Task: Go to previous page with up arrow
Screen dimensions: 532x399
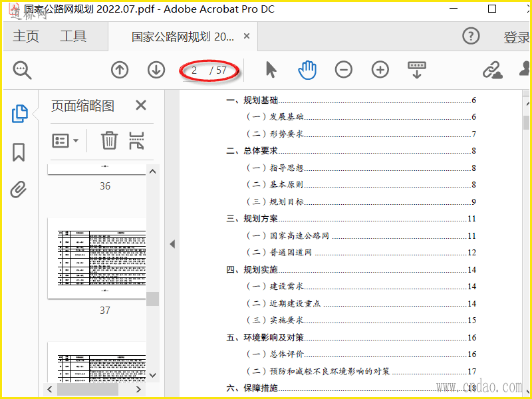Action: pos(120,70)
